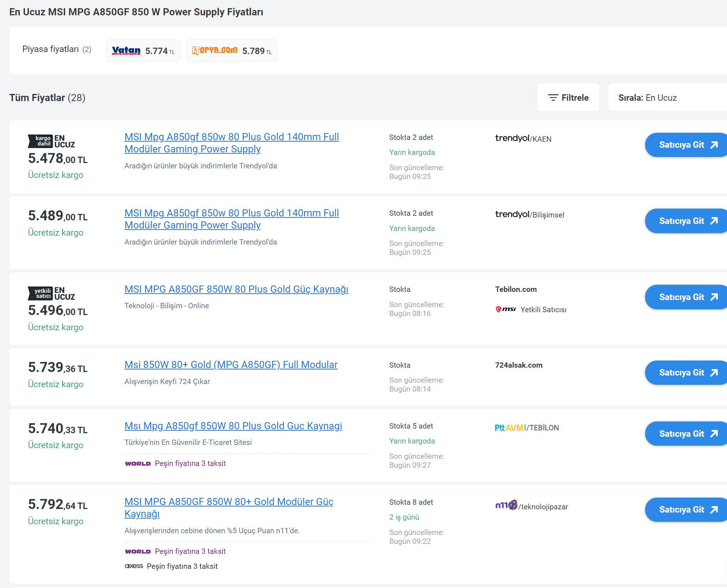
Task: Open the Msi 850W 80+ Gold Full Modular link
Action: pyautogui.click(x=231, y=364)
